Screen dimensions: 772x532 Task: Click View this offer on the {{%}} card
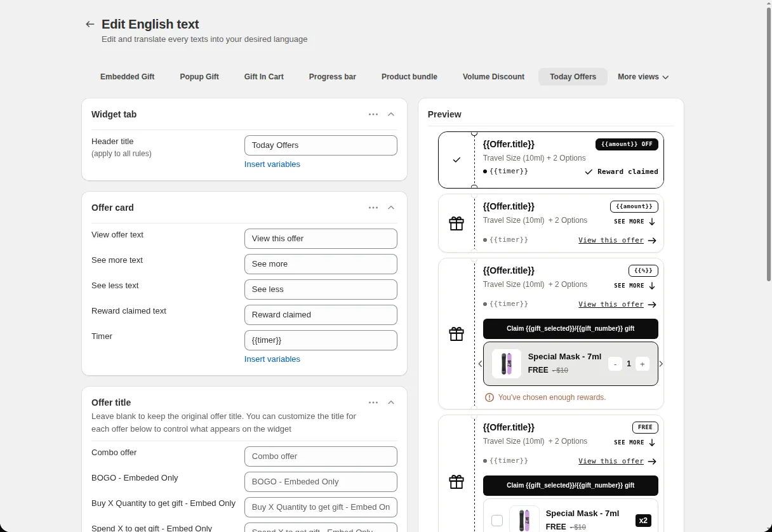tap(617, 305)
